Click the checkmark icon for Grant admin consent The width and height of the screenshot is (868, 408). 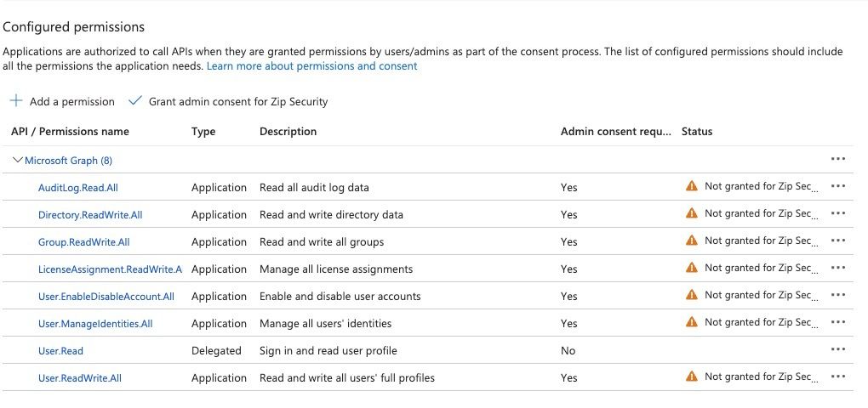pos(134,101)
